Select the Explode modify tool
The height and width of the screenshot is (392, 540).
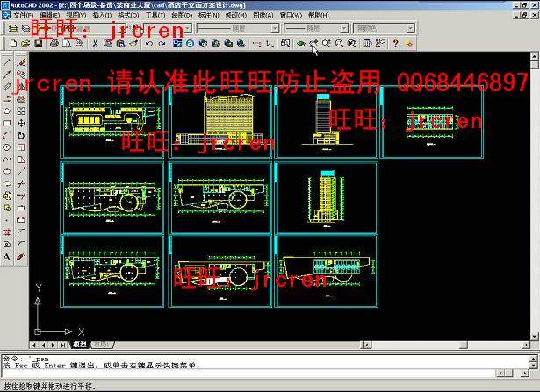coord(21,257)
